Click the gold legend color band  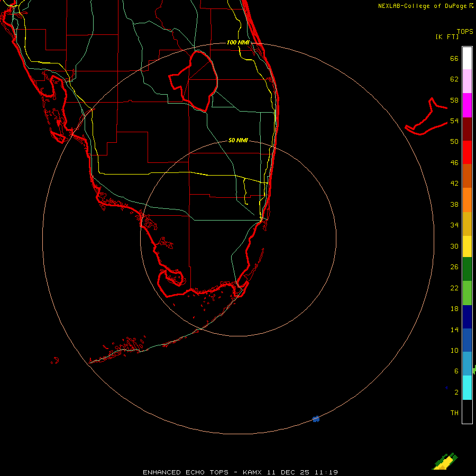467,224
